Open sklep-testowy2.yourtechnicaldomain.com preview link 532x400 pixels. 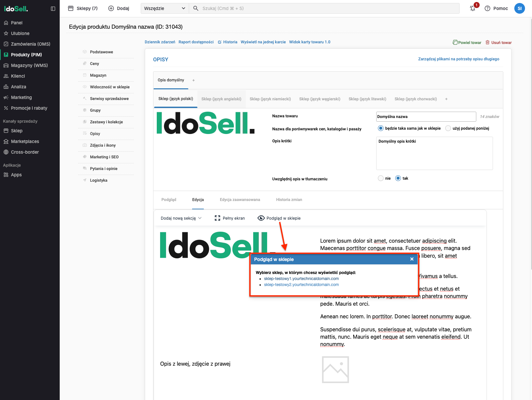pos(302,285)
